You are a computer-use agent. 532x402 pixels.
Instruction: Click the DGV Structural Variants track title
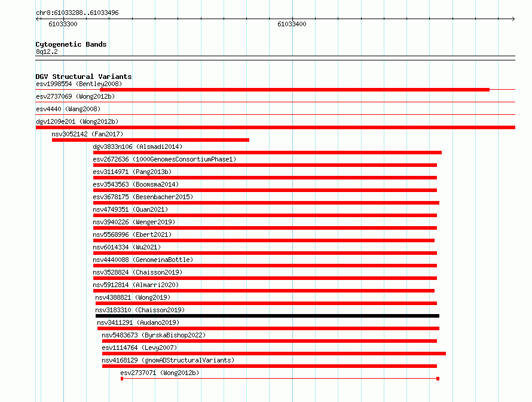[x=84, y=77]
